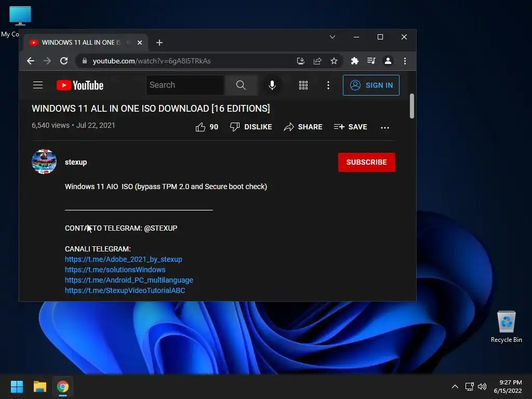532x399 pixels.
Task: Click the address bar URL
Action: coord(152,61)
